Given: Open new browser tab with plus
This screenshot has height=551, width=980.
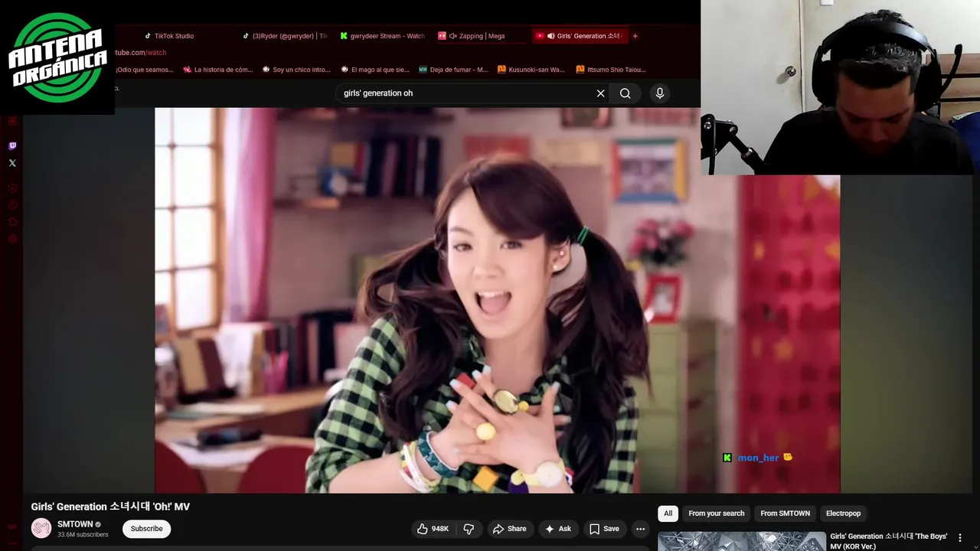Looking at the screenshot, I should 635,36.
